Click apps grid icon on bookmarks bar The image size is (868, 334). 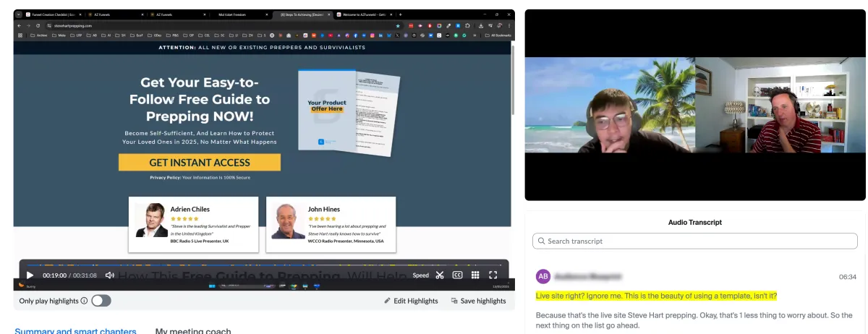(x=20, y=35)
